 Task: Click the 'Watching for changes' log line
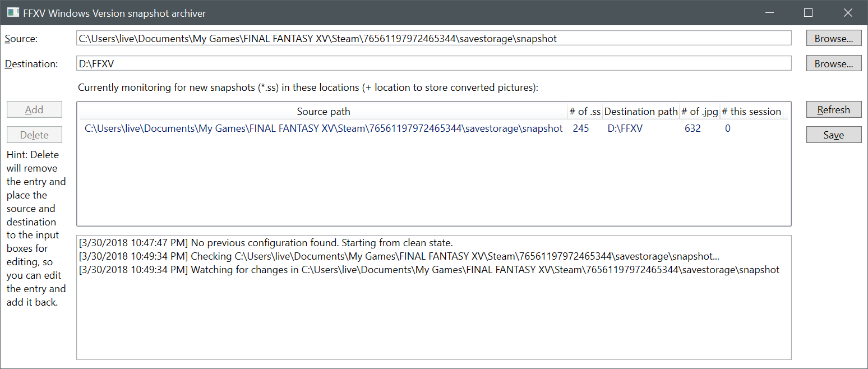click(430, 270)
